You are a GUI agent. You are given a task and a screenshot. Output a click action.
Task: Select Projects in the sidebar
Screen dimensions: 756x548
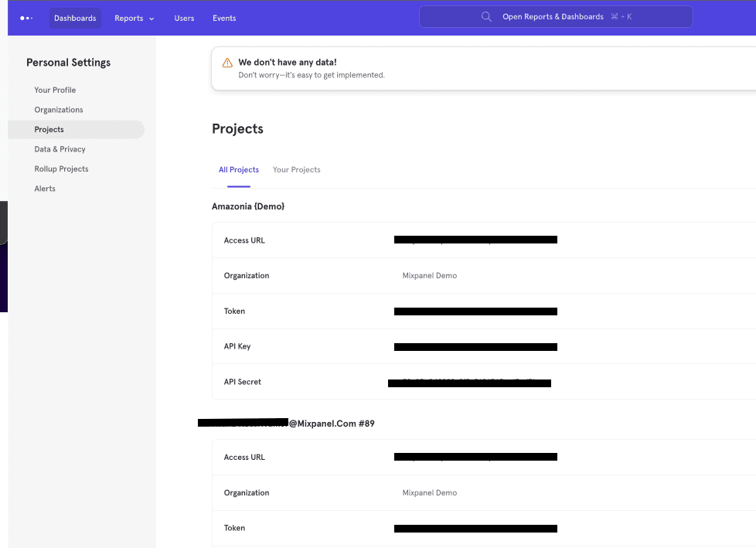(48, 129)
